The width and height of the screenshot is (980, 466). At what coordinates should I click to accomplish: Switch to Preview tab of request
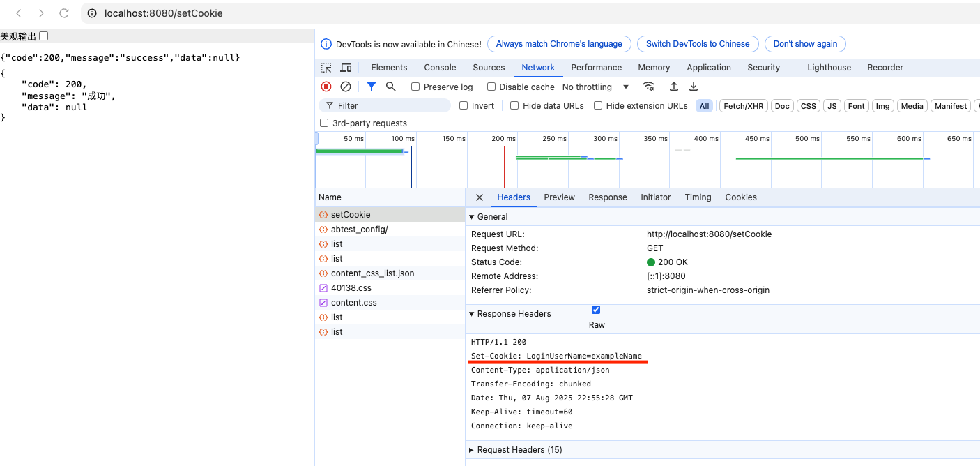tap(560, 197)
